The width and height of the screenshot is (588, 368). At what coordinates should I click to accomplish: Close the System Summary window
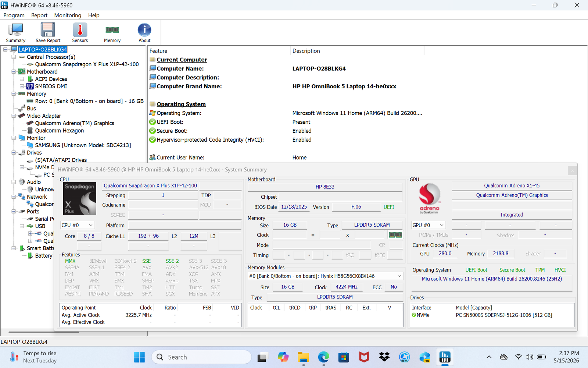[572, 170]
